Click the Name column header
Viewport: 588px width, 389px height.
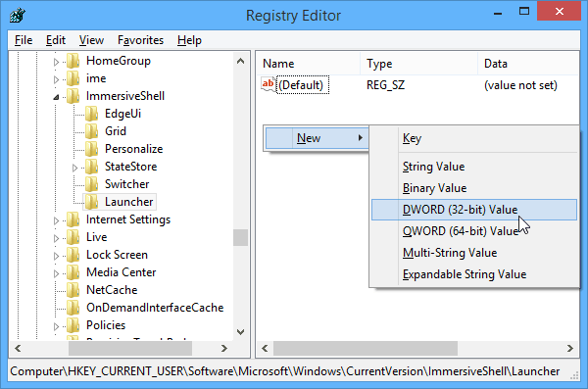[309, 64]
